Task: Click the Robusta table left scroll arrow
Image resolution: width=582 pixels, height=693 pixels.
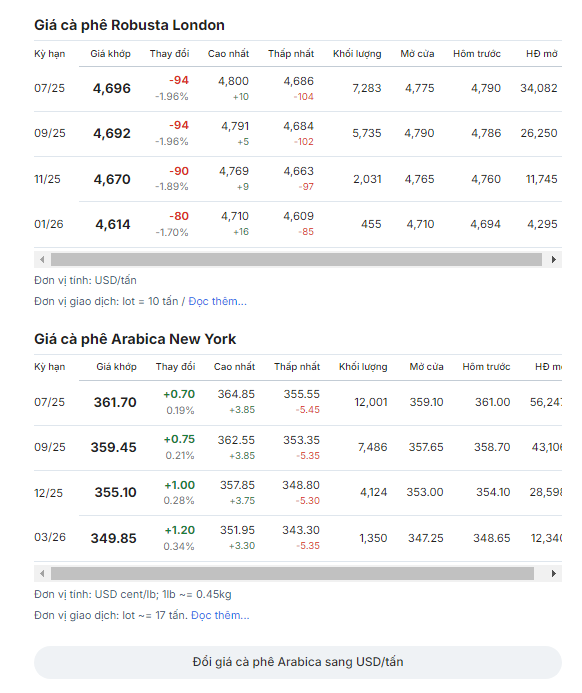Action: pos(42,259)
